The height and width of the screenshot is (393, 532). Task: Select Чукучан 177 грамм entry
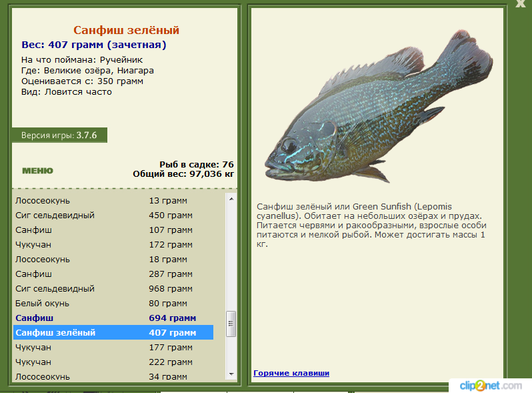[x=113, y=348]
